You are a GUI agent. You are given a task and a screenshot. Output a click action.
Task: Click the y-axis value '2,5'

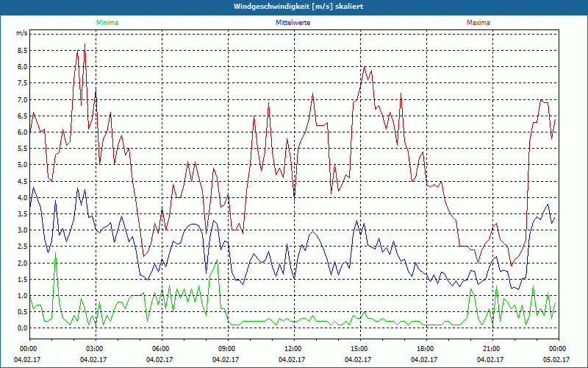tap(23, 247)
